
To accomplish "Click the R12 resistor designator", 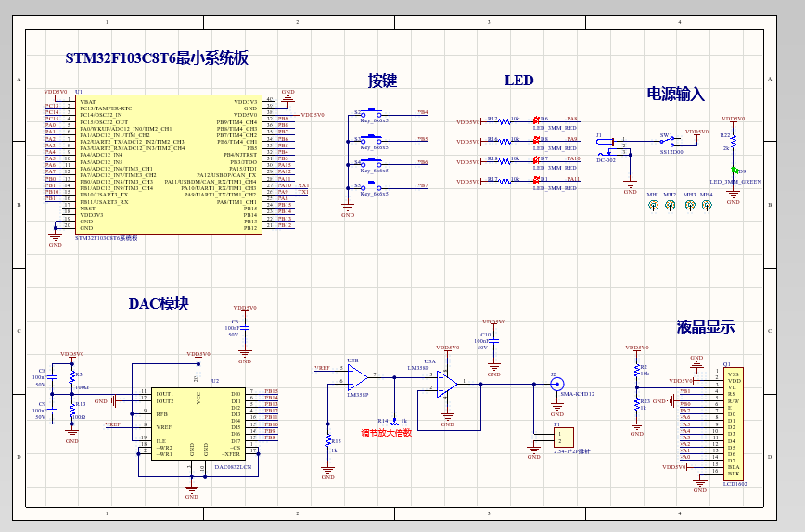I will 492,119.
